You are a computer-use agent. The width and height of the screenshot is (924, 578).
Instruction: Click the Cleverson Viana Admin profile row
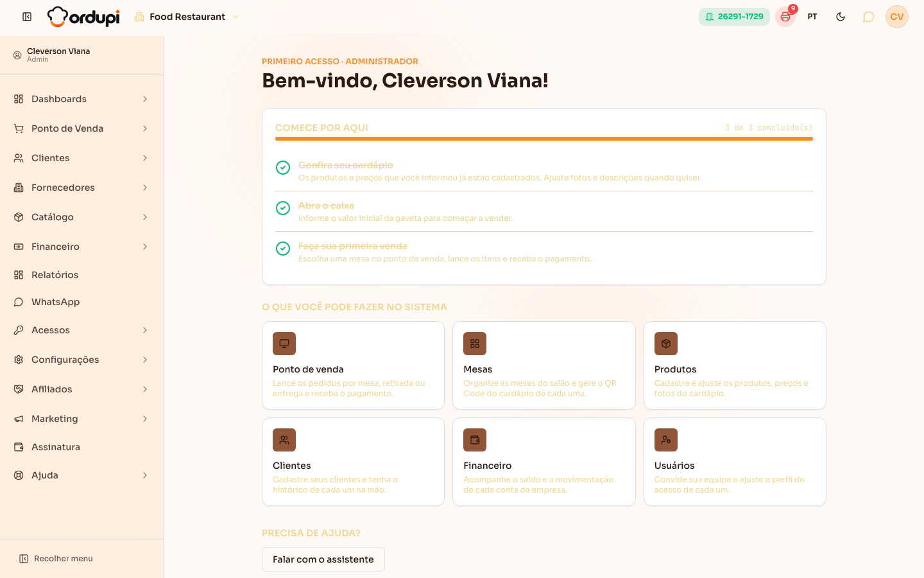81,55
